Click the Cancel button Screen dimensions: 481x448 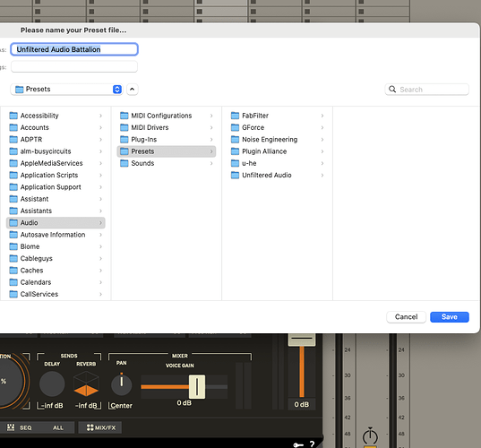(x=406, y=317)
